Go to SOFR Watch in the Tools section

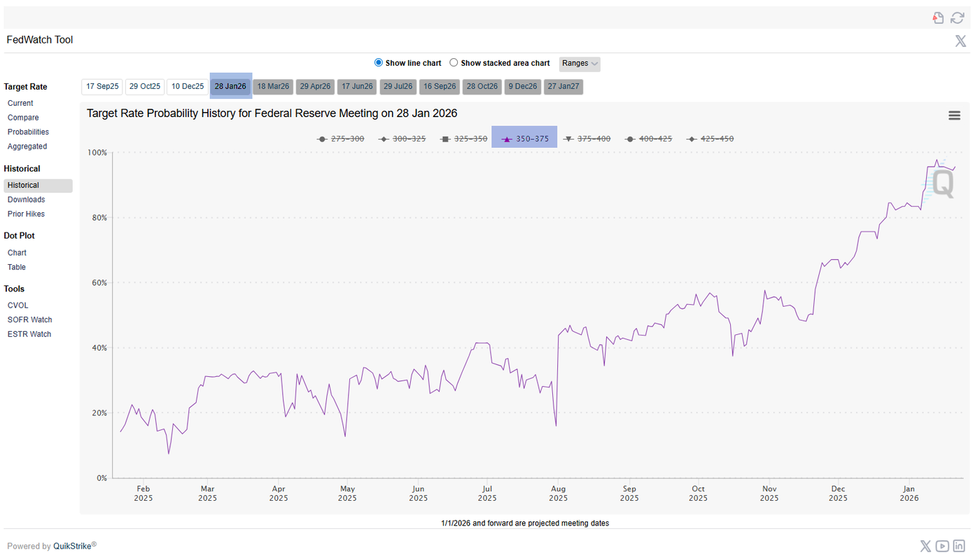pos(29,319)
